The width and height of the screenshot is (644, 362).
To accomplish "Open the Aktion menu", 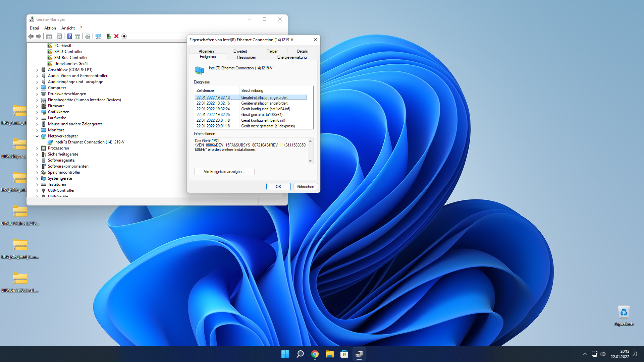I will tap(50, 28).
